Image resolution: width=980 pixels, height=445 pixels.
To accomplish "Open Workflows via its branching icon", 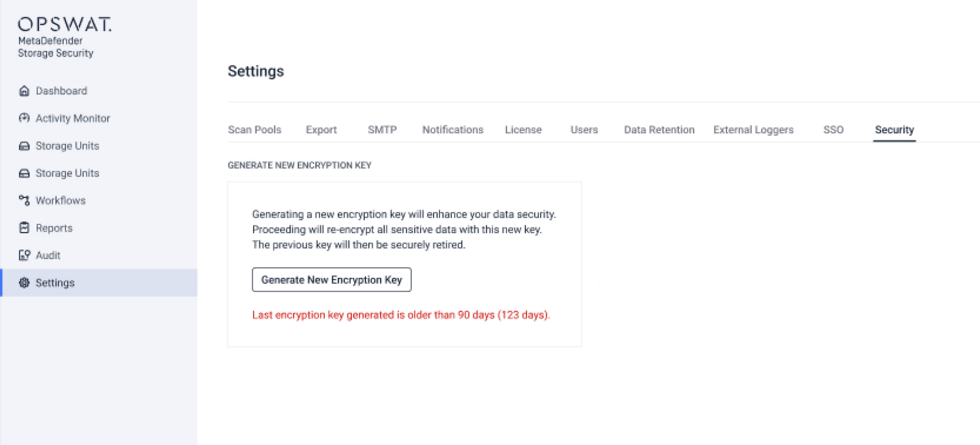I will click(24, 200).
